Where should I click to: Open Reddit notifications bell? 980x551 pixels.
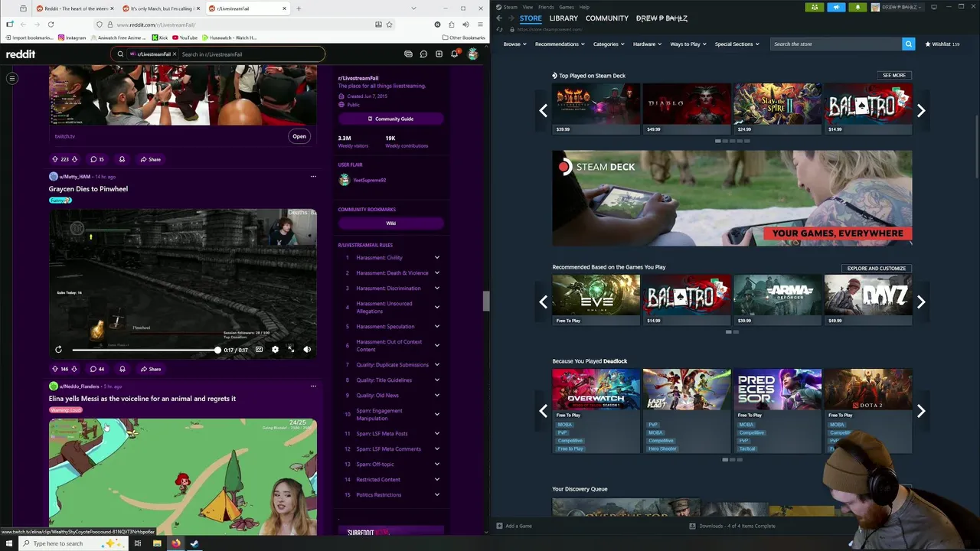455,54
